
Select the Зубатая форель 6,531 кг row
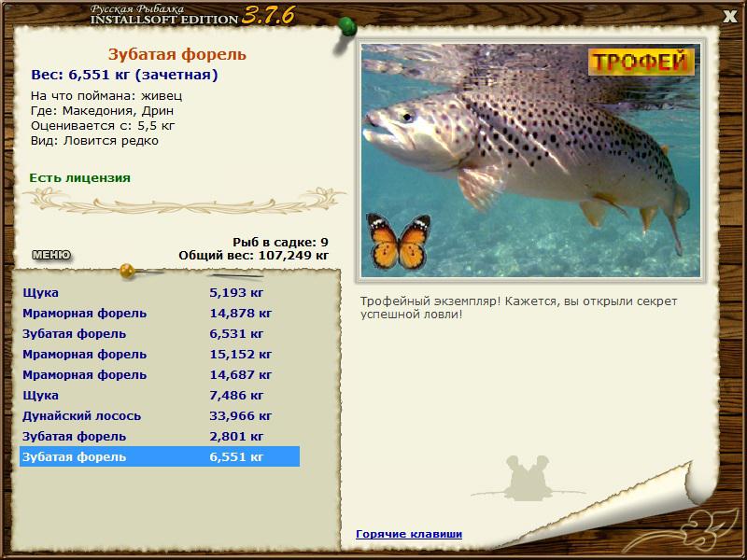[x=160, y=334]
